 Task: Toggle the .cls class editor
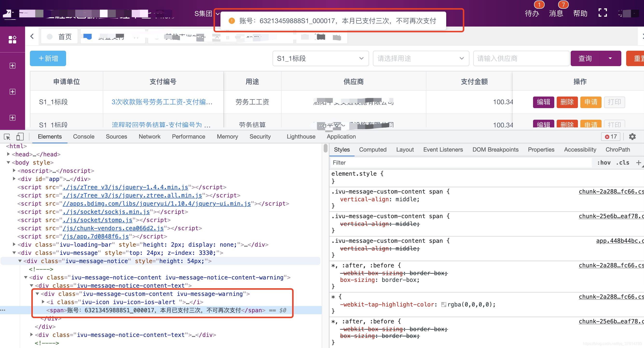click(x=623, y=163)
